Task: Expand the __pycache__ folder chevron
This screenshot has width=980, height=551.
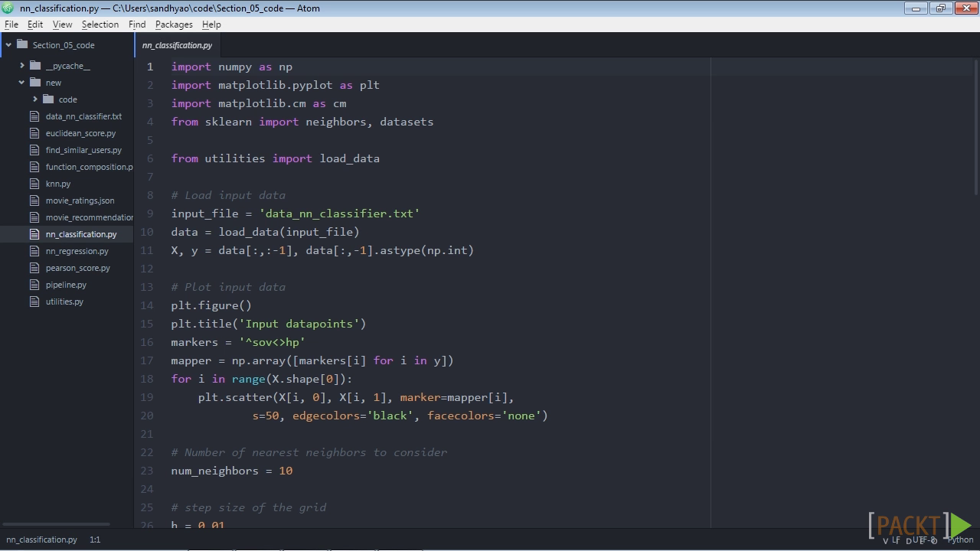Action: click(22, 66)
